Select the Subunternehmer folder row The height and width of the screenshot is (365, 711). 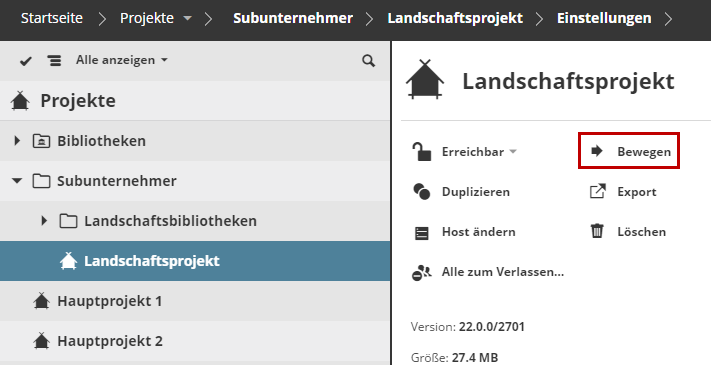(195, 181)
